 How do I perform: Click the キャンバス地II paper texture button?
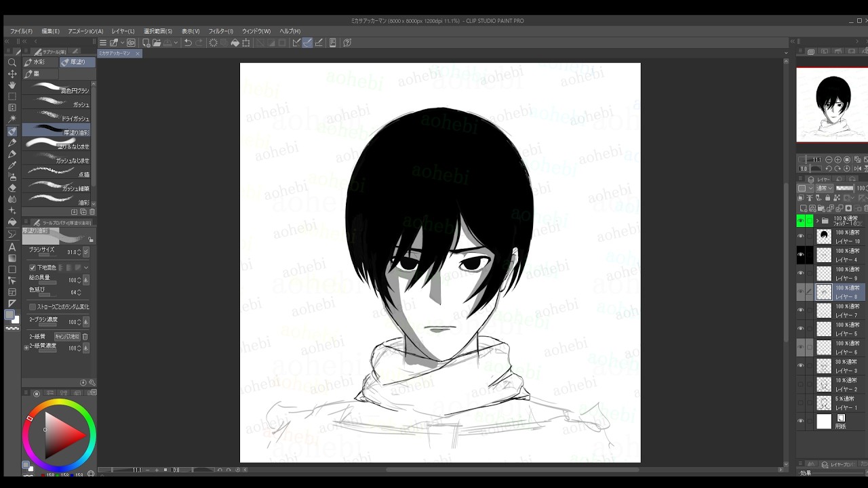pyautogui.click(x=67, y=337)
